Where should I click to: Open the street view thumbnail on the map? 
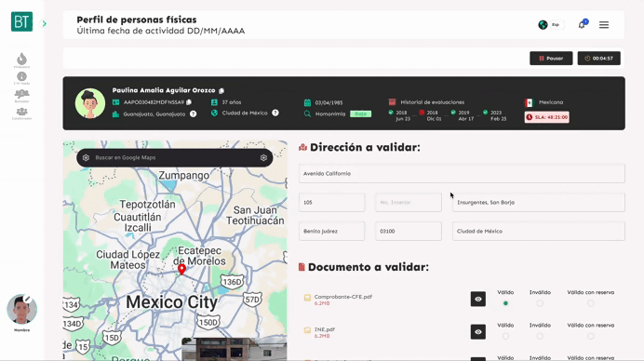click(235, 349)
